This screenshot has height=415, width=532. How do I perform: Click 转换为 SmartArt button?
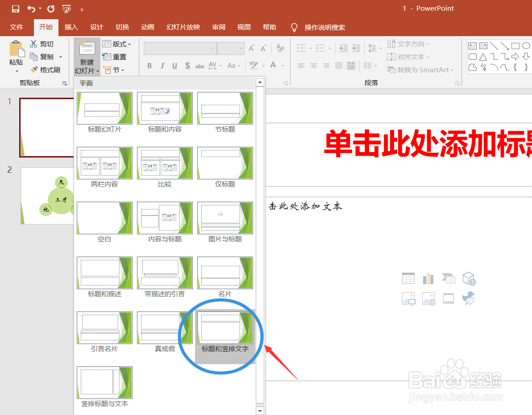click(x=420, y=70)
